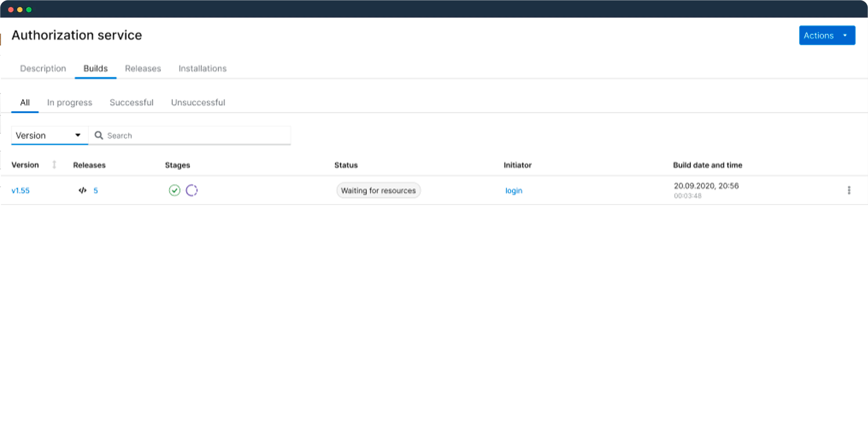Click the purple in-progress stage icon
Viewport: 868px width, 448px height.
point(192,190)
